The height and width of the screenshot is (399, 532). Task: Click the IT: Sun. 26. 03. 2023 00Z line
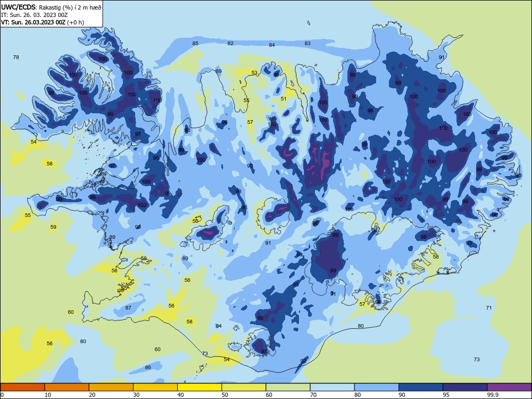[x=34, y=15]
